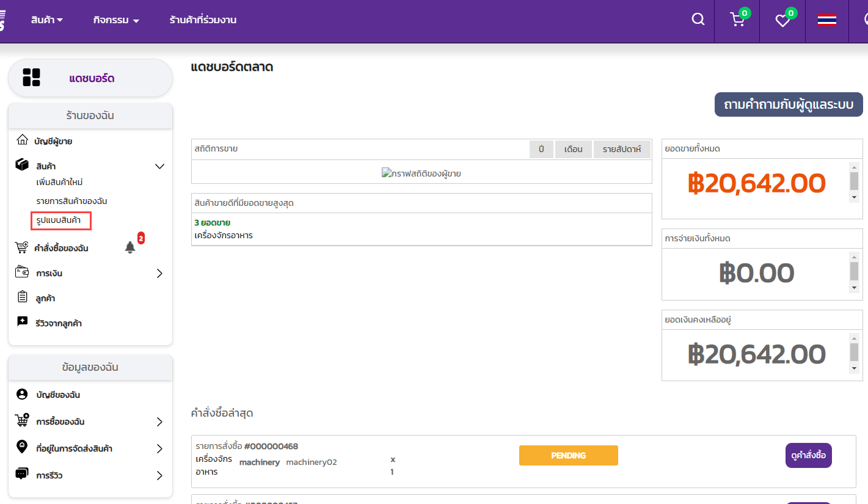Open the สินค้า dropdown in top navigation

click(x=47, y=20)
